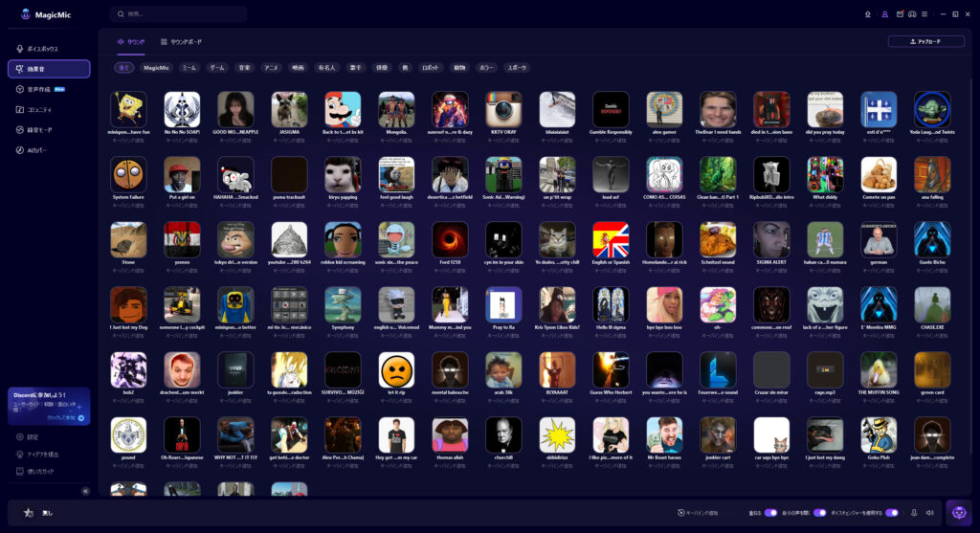Click the speaker volume icon in bottom bar
Viewport: 980px width, 533px height.
(x=929, y=513)
